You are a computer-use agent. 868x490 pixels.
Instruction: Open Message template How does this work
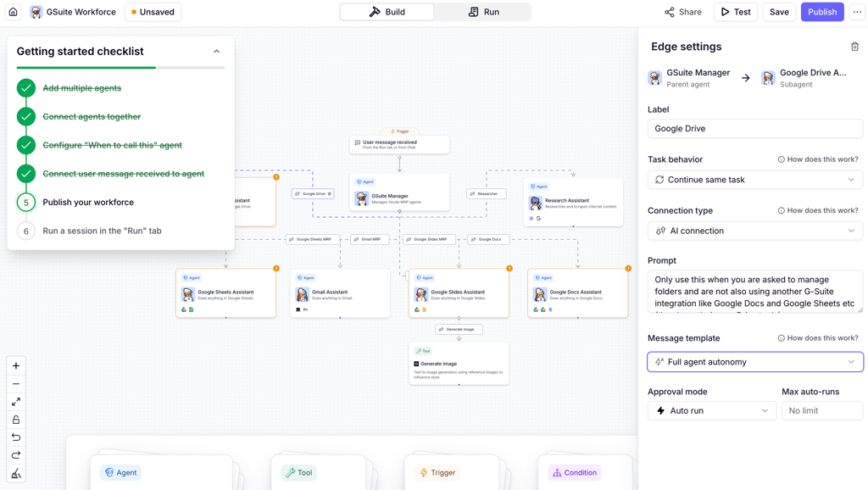[818, 338]
